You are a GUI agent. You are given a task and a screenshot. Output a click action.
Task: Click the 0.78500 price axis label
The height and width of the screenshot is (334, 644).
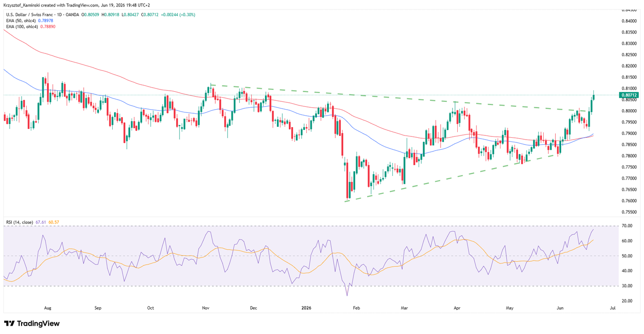[629, 145]
